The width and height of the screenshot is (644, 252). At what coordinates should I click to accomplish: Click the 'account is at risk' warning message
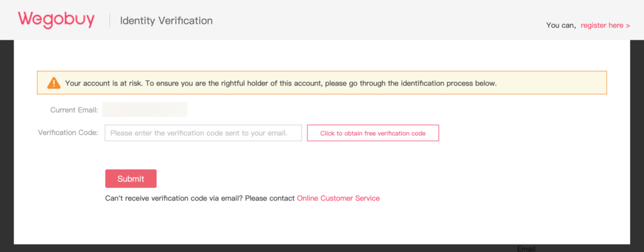pos(281,84)
